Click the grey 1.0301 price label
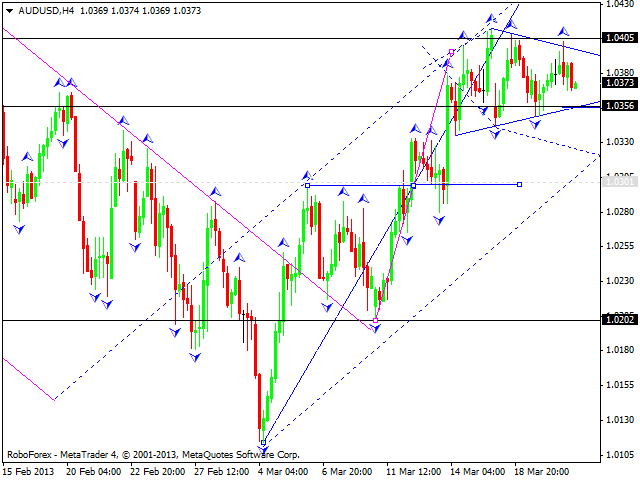640x480 pixels. coord(621,182)
